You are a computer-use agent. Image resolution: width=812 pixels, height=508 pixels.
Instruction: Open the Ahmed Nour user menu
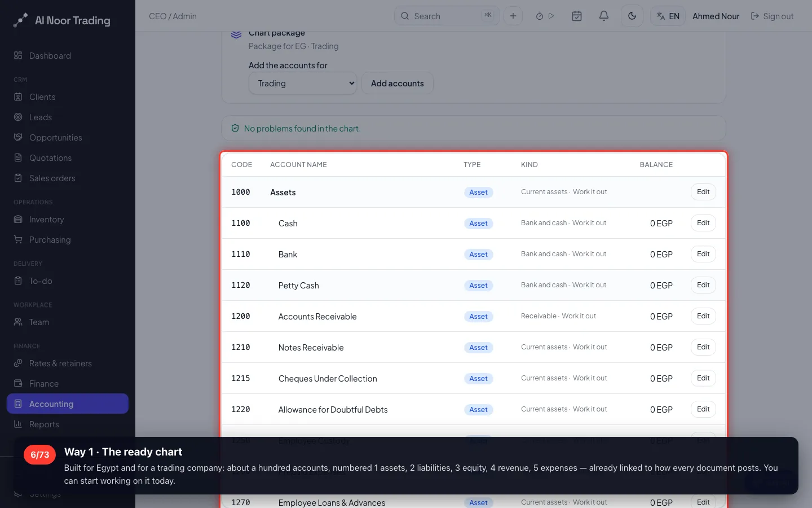[x=716, y=16]
